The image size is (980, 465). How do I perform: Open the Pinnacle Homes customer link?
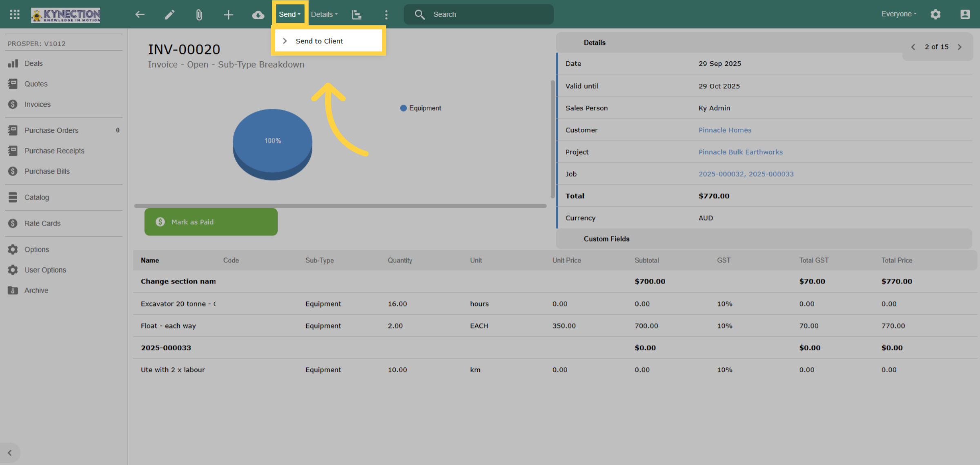point(724,130)
